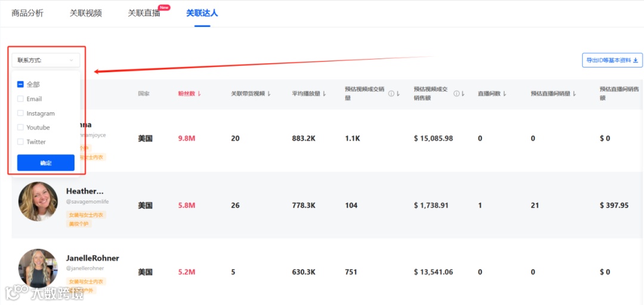This screenshot has width=644, height=305.
Task: Click the $ 15,085.98 sales value
Action: [434, 138]
